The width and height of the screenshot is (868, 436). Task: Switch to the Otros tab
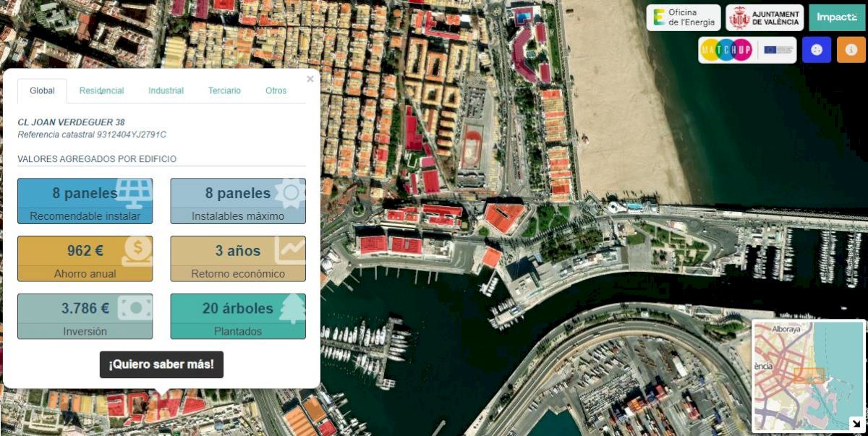point(276,91)
